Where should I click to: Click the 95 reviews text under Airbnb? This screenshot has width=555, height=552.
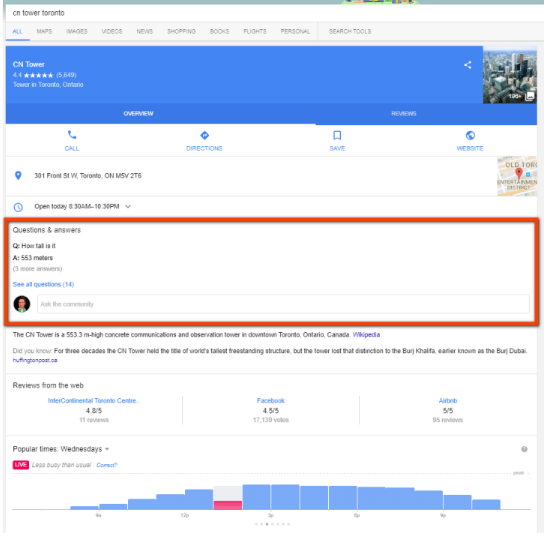tap(448, 420)
